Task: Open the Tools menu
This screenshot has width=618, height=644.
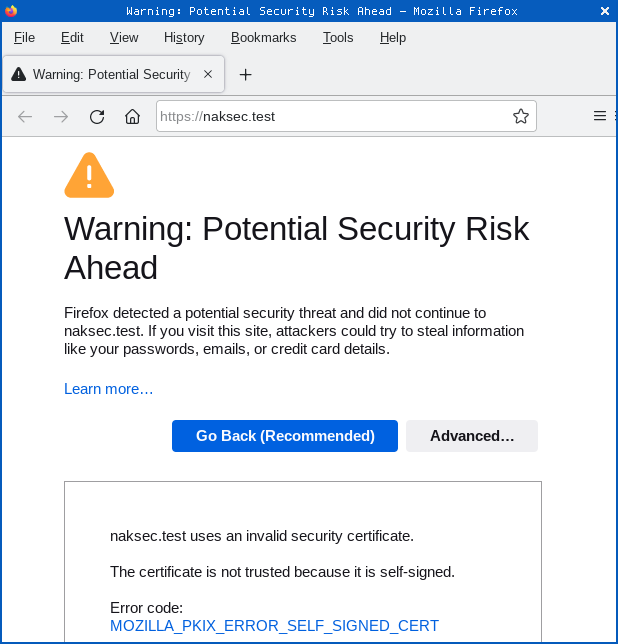Action: [338, 37]
